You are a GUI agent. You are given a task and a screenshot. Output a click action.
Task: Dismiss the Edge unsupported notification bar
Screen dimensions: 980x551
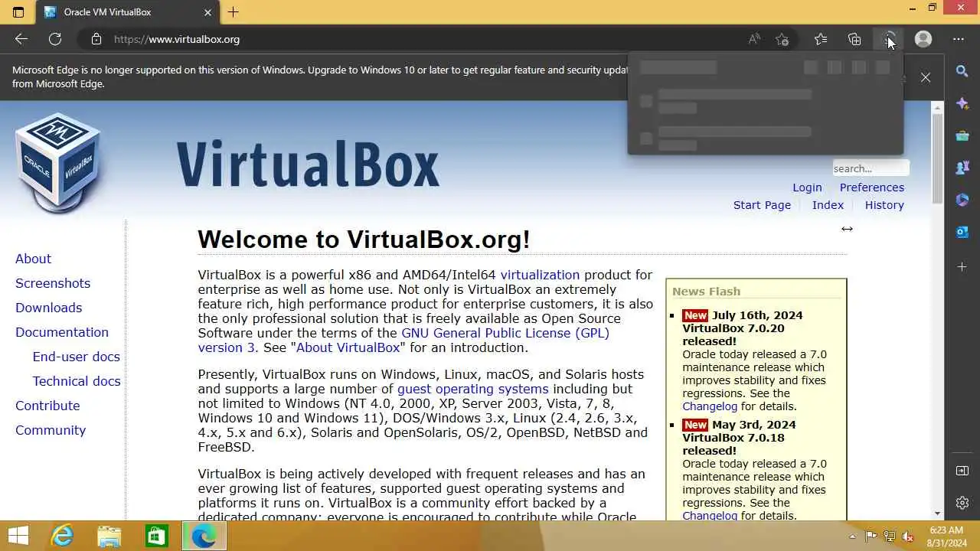tap(926, 77)
